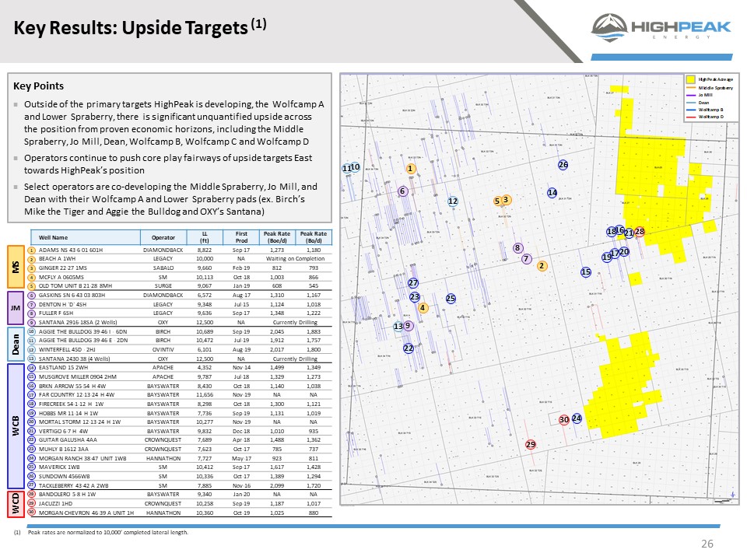747x560 pixels.
Task: Select map marker 14 on the map
Action: (552, 193)
